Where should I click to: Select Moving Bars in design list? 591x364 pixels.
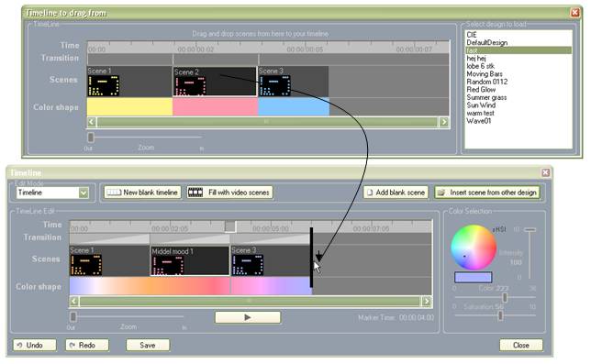tap(485, 73)
